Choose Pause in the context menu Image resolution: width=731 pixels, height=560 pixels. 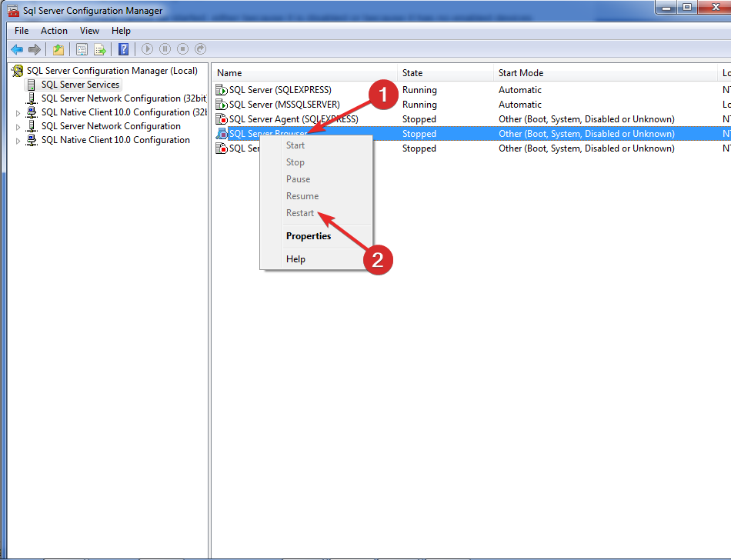tap(298, 179)
